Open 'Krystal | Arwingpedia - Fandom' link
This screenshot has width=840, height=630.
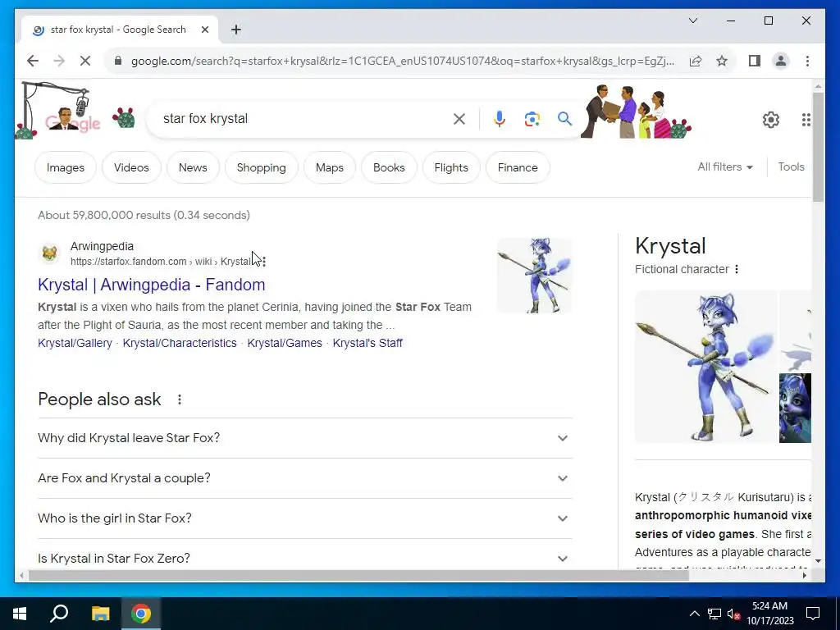tap(152, 285)
